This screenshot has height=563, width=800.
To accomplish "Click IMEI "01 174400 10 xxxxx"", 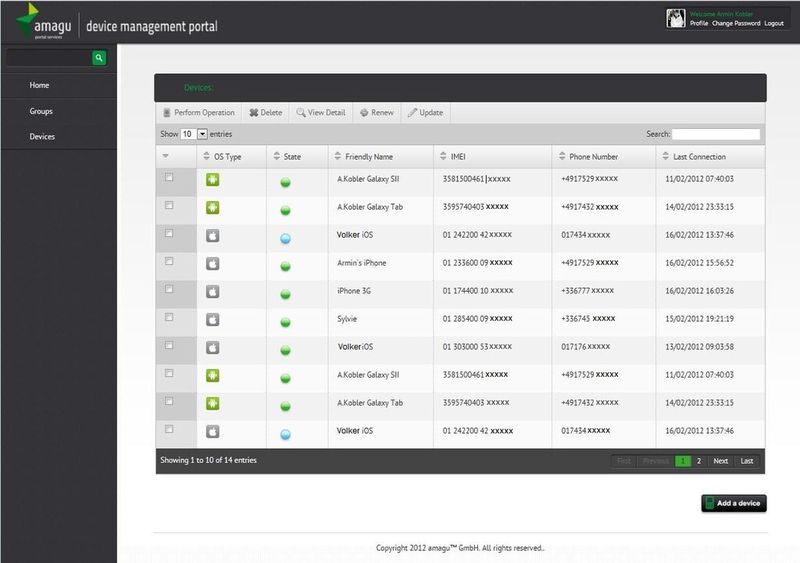I will tap(478, 291).
